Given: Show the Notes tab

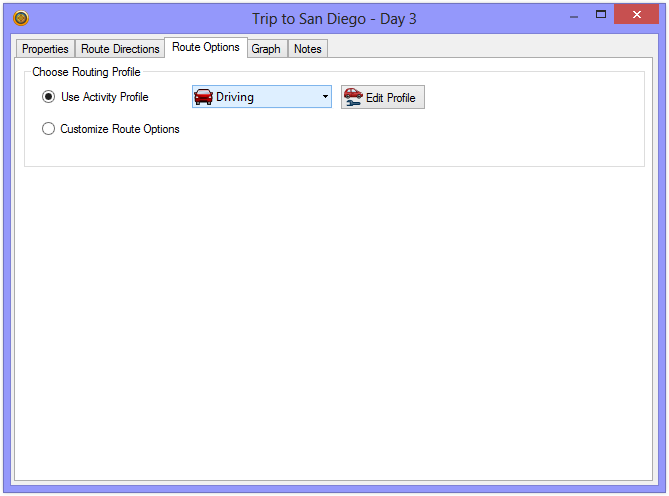Looking at the screenshot, I should 308,49.
